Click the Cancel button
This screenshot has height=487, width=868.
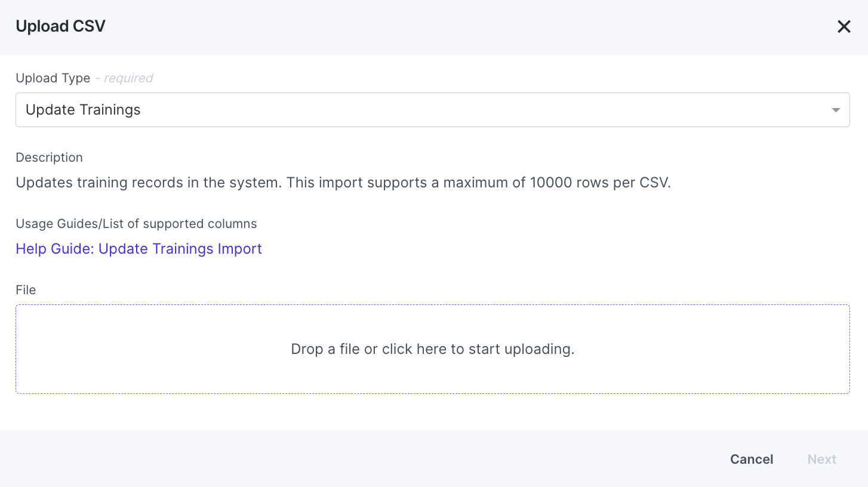tap(751, 459)
